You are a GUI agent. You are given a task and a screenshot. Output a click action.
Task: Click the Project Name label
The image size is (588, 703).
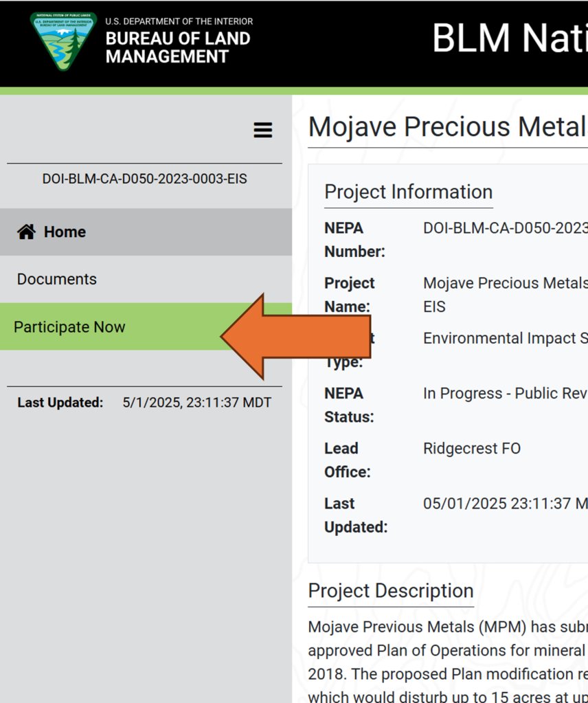(349, 295)
